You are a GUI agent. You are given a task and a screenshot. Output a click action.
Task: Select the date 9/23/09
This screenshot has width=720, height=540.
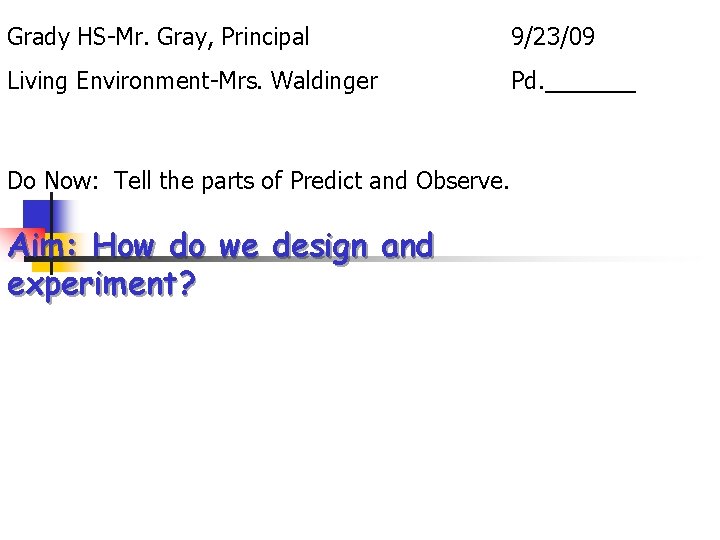click(553, 38)
